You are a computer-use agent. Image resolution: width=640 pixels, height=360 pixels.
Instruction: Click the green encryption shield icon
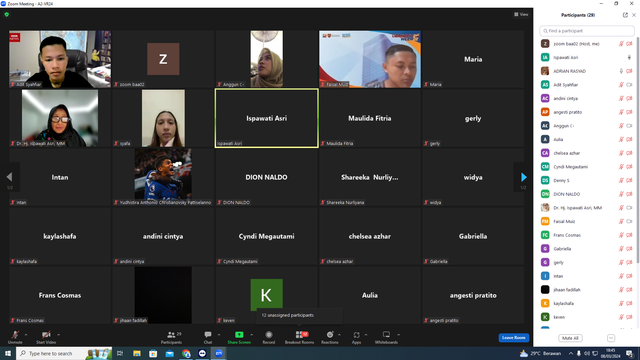coord(7,14)
